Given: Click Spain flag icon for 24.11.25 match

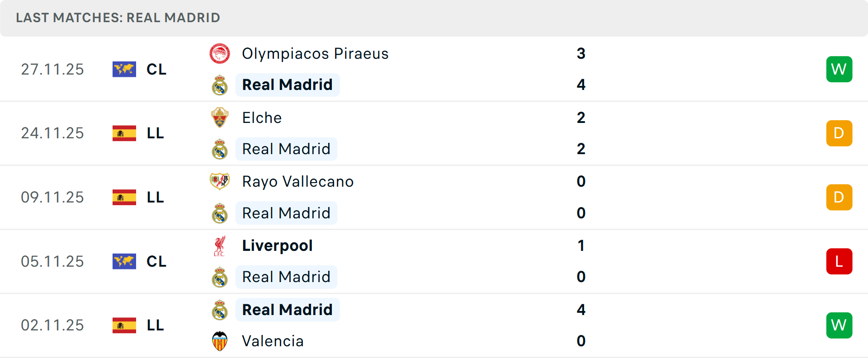Looking at the screenshot, I should point(124,133).
